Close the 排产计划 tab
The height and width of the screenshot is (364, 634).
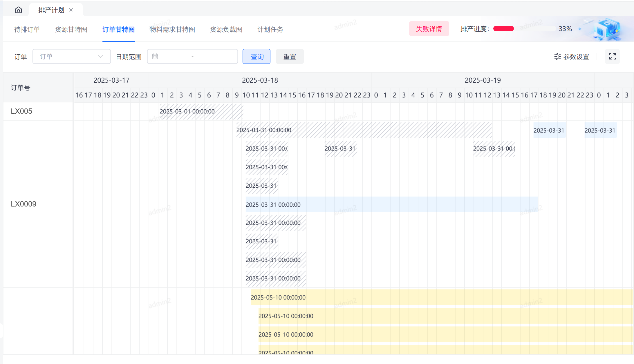tap(71, 10)
